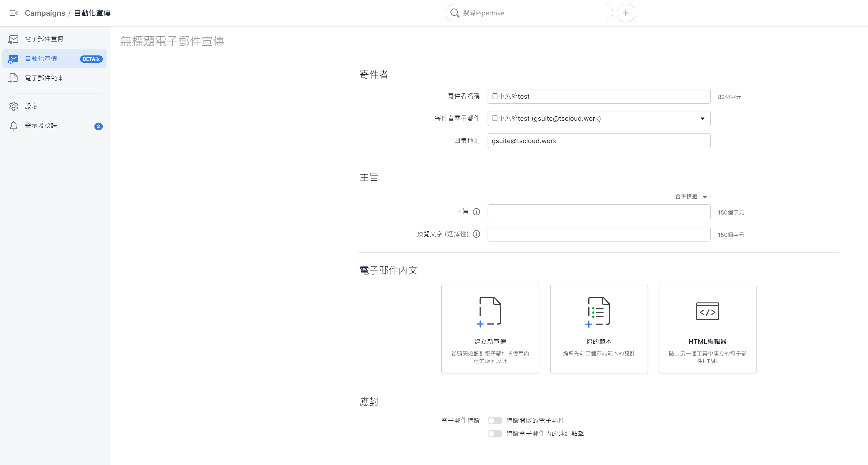Click the plus quick-add button
Image resolution: width=868 pixels, height=465 pixels.
626,13
